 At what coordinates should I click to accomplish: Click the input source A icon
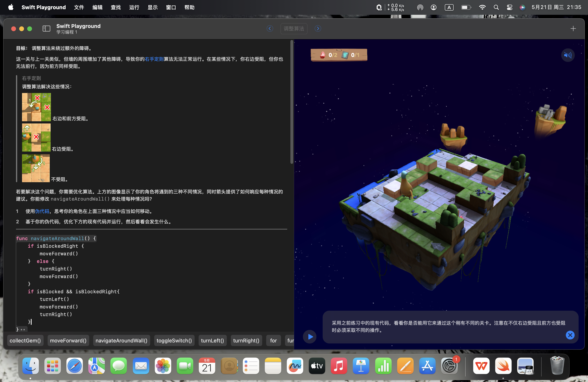449,7
